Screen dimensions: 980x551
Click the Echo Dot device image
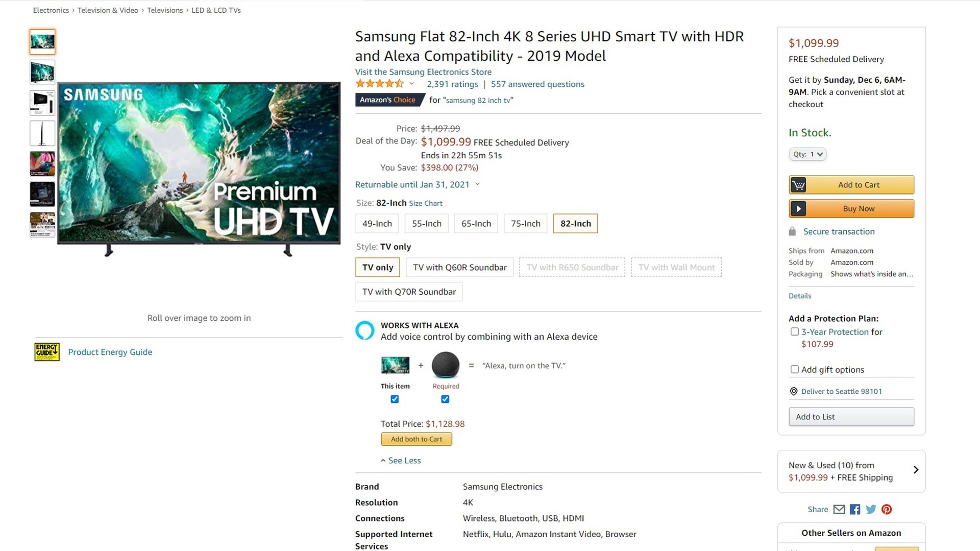point(446,365)
